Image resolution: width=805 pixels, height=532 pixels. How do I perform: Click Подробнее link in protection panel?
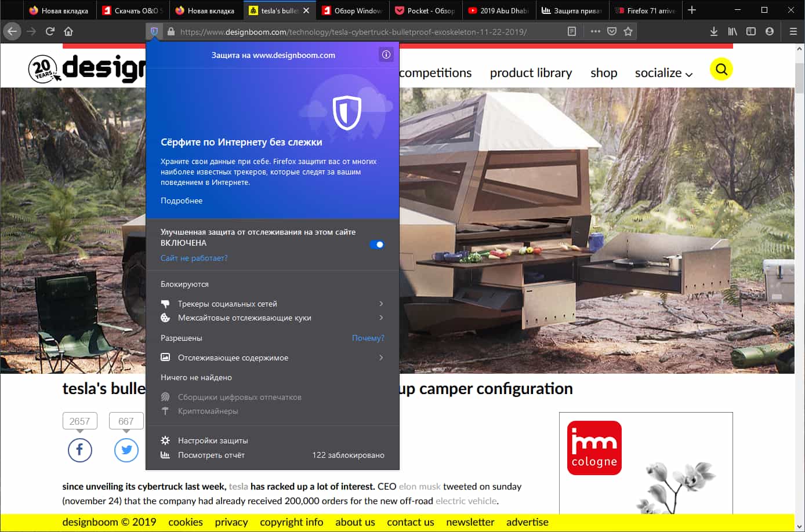[x=182, y=201]
